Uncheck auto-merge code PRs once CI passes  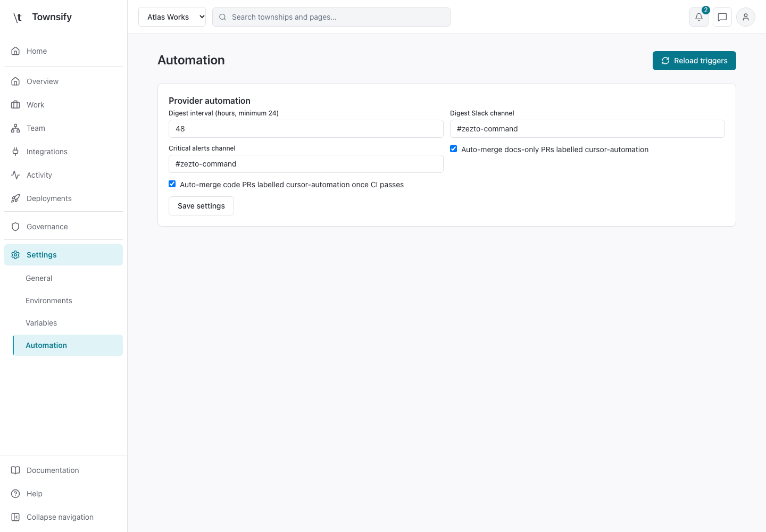(172, 184)
